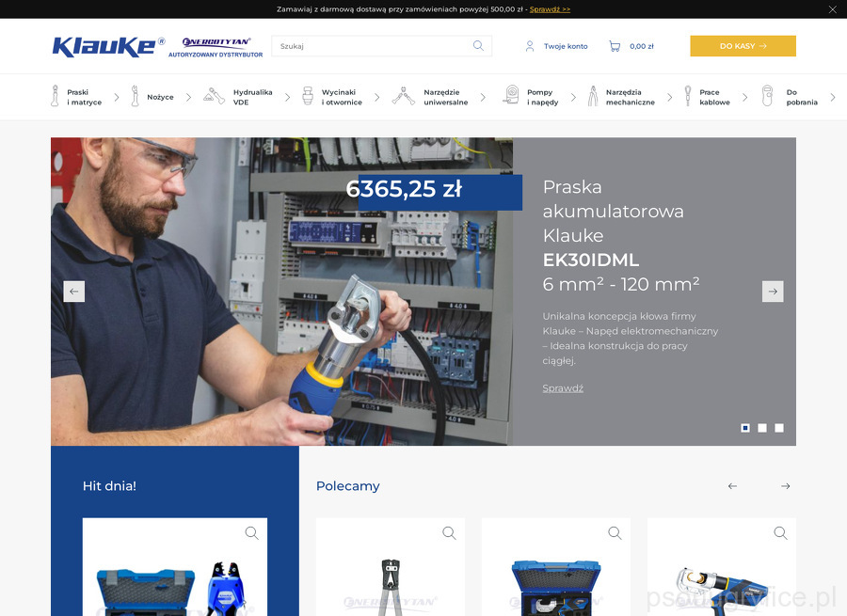The width and height of the screenshot is (847, 616).
Task: Expand the Narzędzie uniwersalne chevron
Action: coord(483,97)
